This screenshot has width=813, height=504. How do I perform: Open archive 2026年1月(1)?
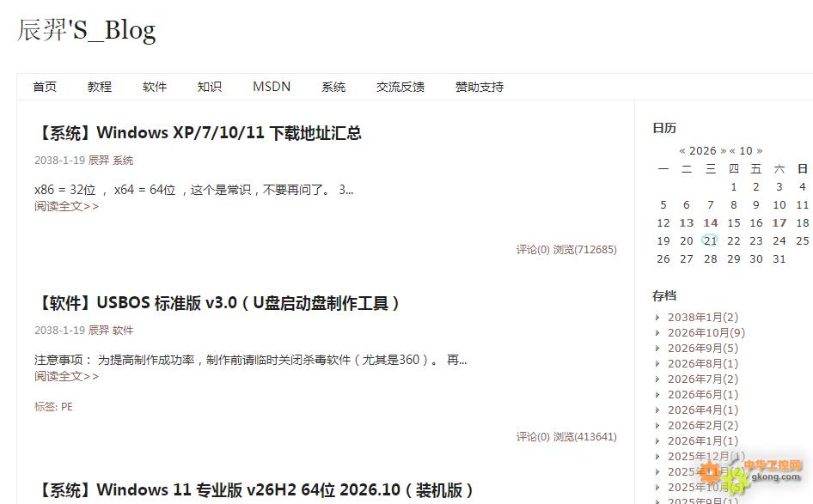[702, 440]
